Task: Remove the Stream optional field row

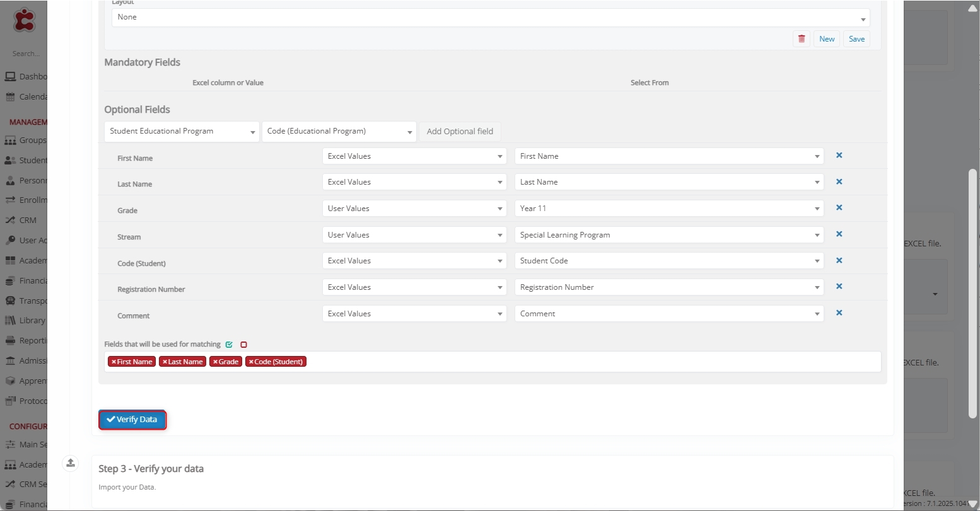Action: coord(839,234)
